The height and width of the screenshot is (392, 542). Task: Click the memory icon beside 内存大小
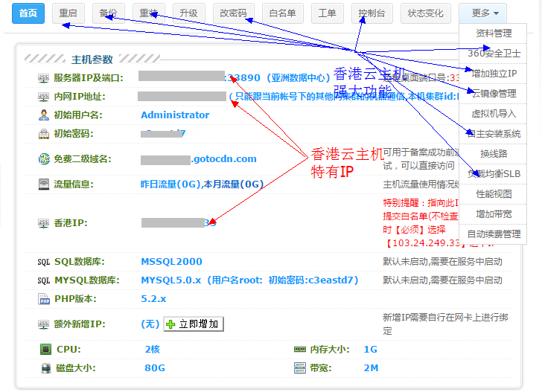(x=300, y=350)
